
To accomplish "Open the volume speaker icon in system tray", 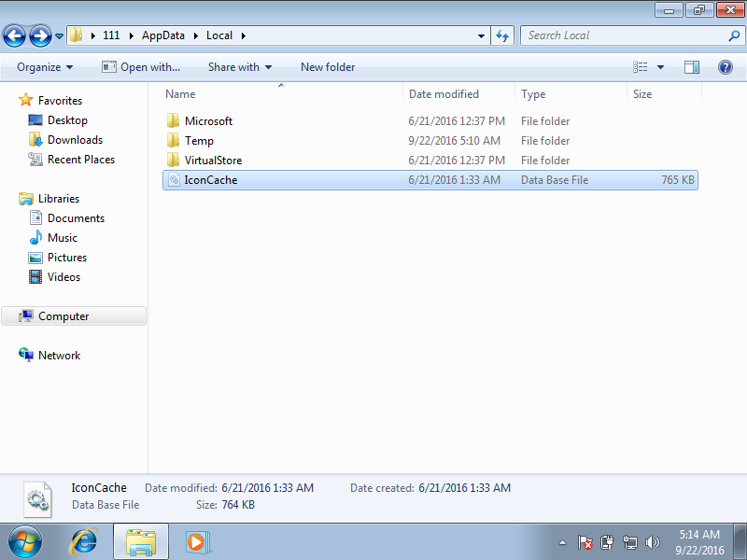I will [x=653, y=542].
